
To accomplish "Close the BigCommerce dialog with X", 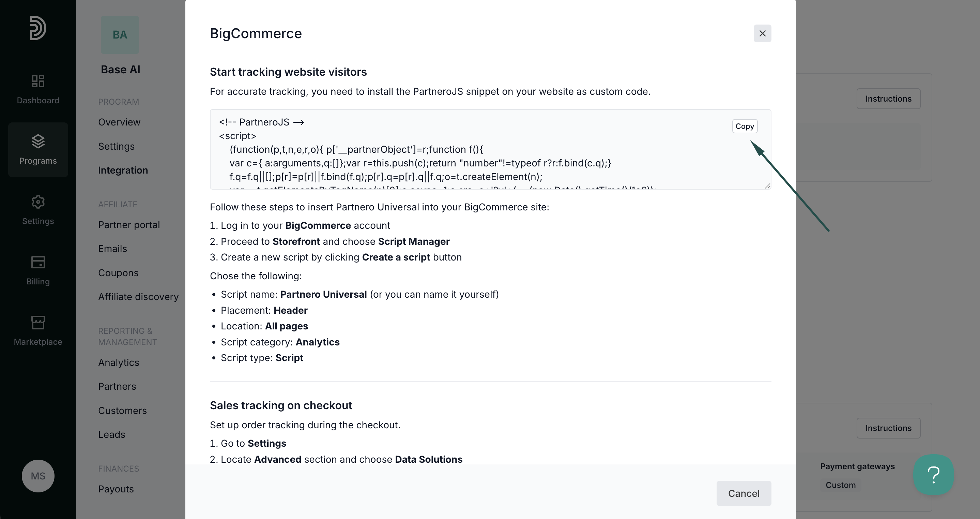I will coord(762,33).
